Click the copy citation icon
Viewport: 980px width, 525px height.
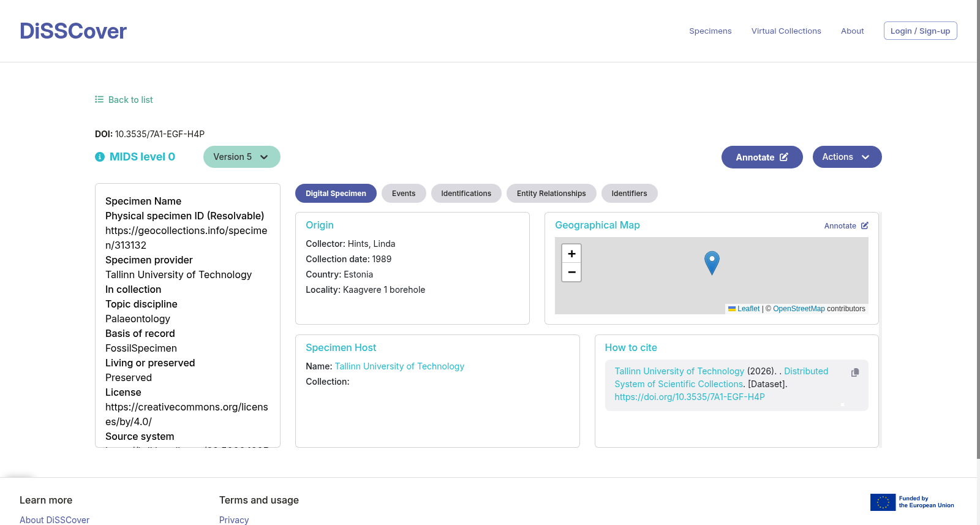[x=855, y=372]
